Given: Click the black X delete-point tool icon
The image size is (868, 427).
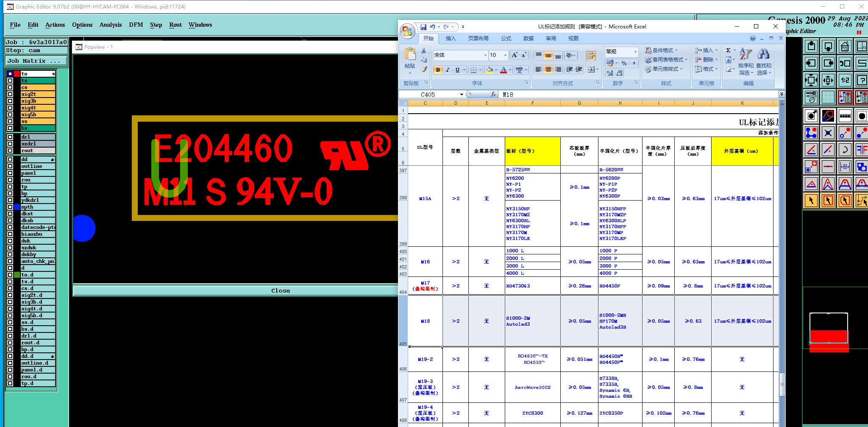Looking at the screenshot, I should [x=828, y=133].
